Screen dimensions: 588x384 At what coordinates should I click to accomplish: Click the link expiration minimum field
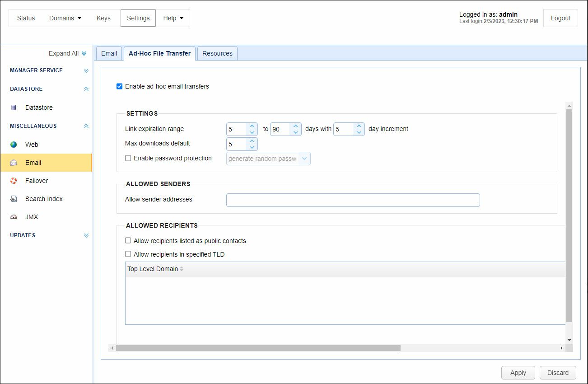(x=236, y=129)
